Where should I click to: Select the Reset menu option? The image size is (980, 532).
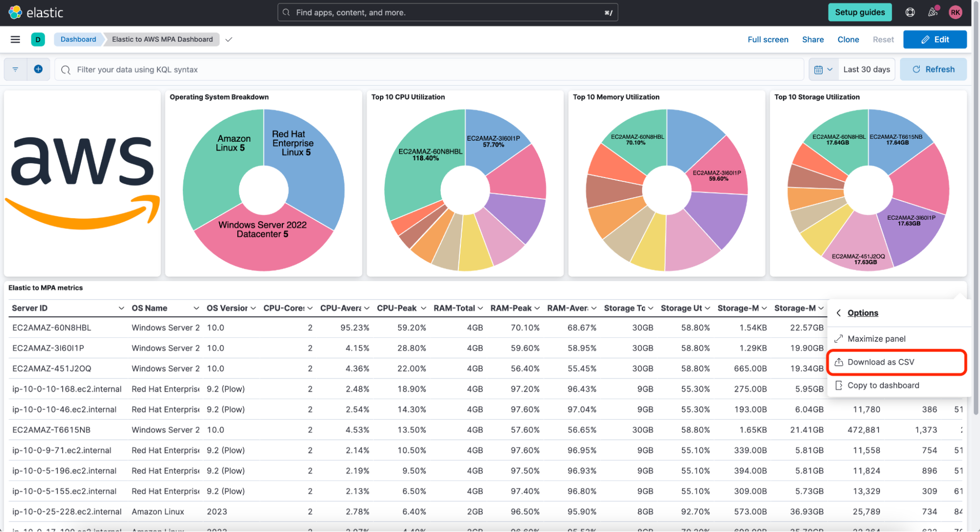pyautogui.click(x=883, y=39)
